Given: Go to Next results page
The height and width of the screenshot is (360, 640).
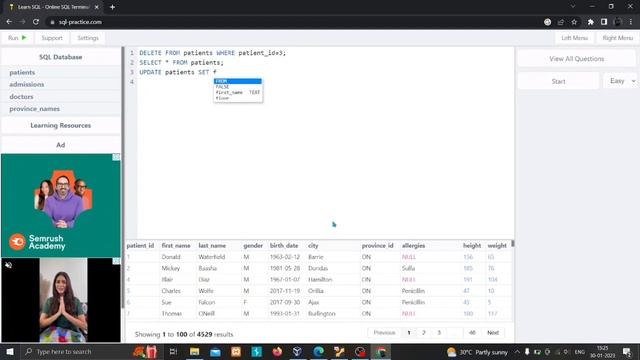Looking at the screenshot, I should (x=493, y=333).
